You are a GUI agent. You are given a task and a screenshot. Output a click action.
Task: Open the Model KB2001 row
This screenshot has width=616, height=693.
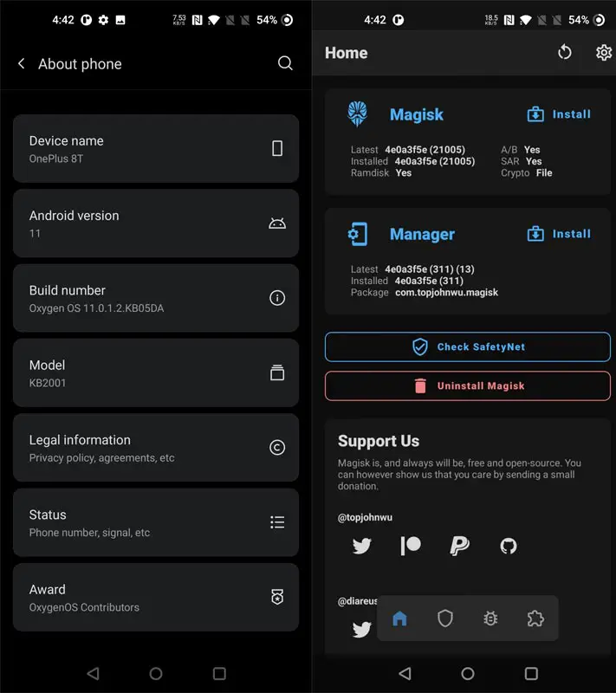[156, 372]
